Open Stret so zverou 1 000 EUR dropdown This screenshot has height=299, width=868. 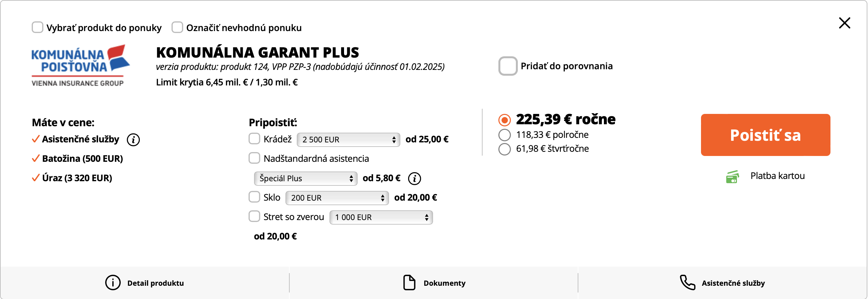coord(381,217)
